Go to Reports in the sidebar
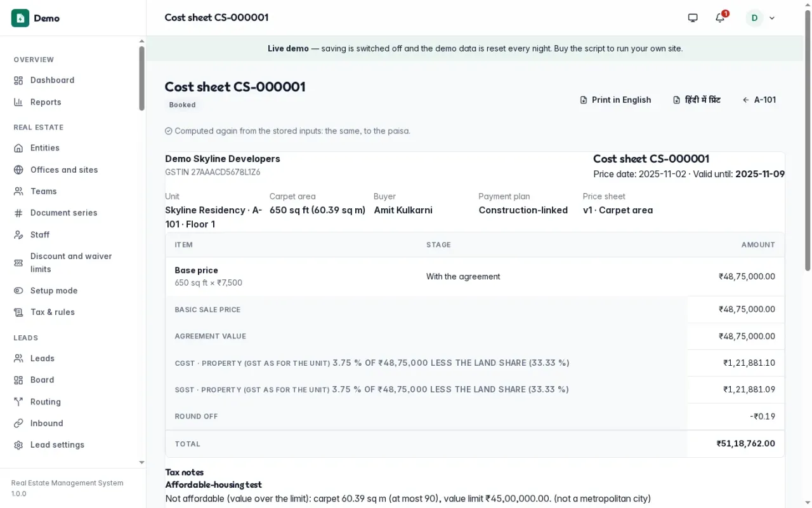Screen dimensions: 812x508 click(x=70, y=102)
